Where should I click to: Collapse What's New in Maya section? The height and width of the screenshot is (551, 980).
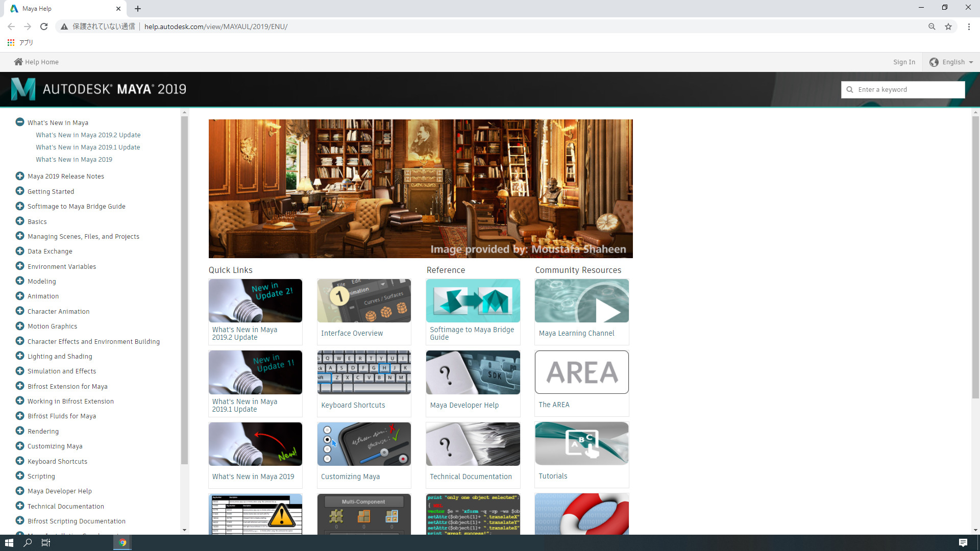[x=20, y=122]
